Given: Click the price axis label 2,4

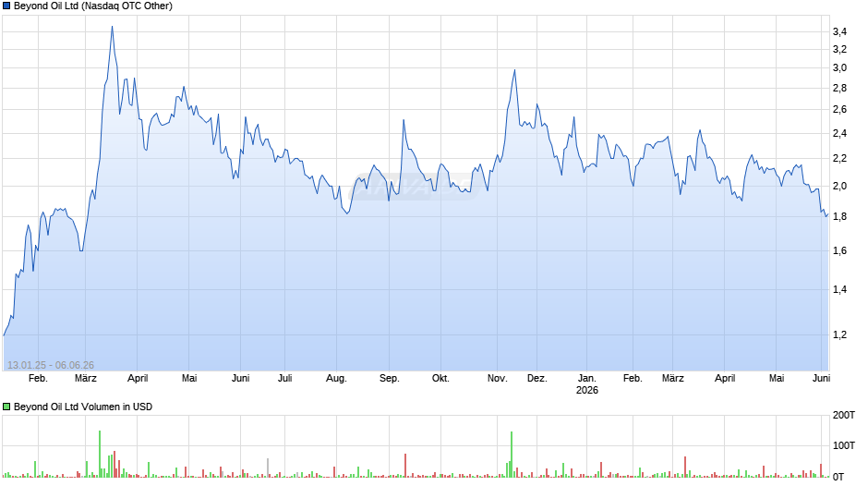Looking at the screenshot, I should click(839, 134).
